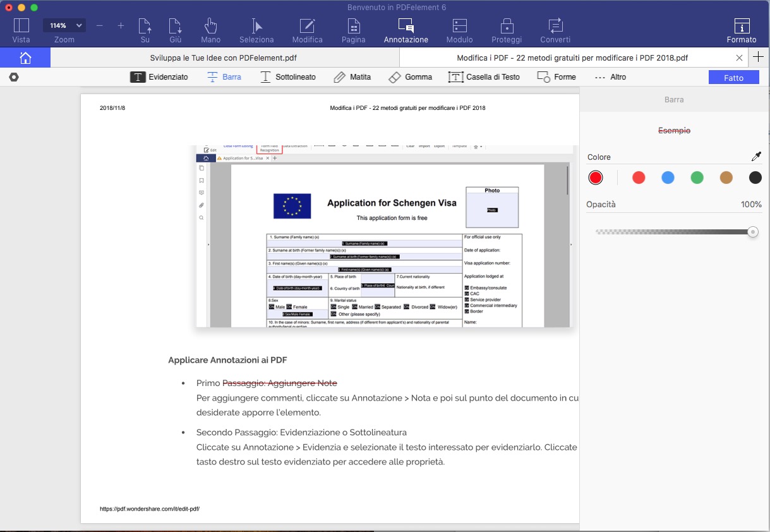770x532 pixels.
Task: Select the Matita annotation tool
Action: 352,76
